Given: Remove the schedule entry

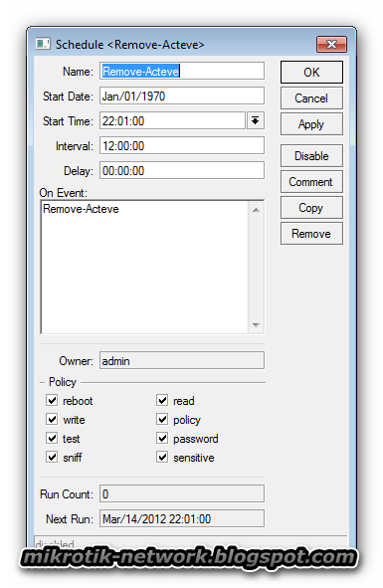Looking at the screenshot, I should point(311,233).
